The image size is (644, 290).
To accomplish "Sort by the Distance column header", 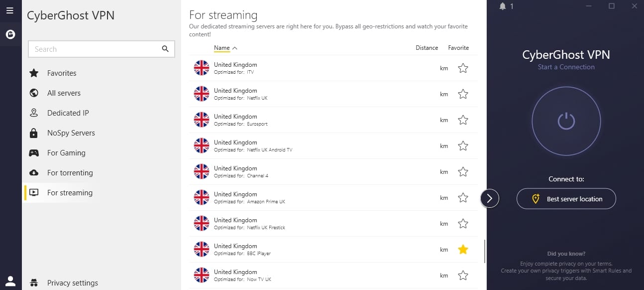I will tap(427, 48).
